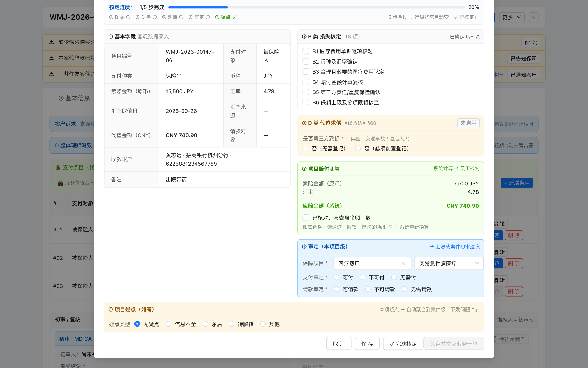
Task: Click the 未启用 tag in D 类代位求偿
Action: 468,123
